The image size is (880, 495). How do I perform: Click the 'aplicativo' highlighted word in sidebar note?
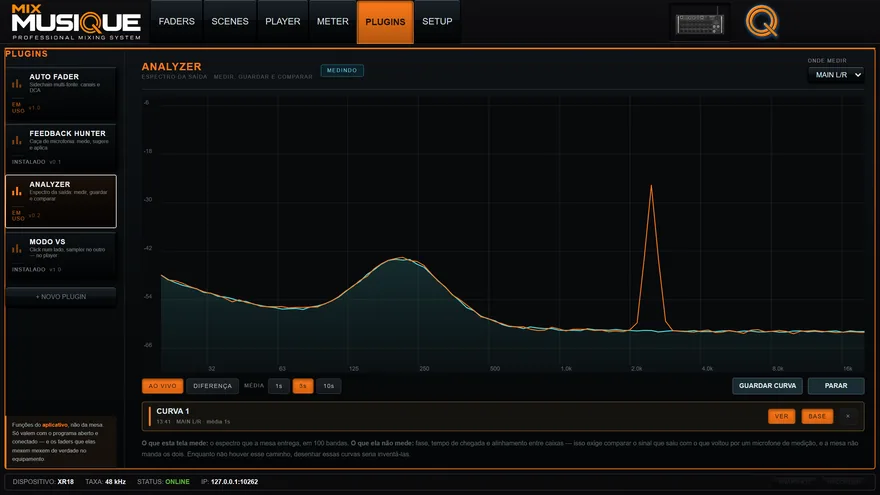click(x=55, y=425)
